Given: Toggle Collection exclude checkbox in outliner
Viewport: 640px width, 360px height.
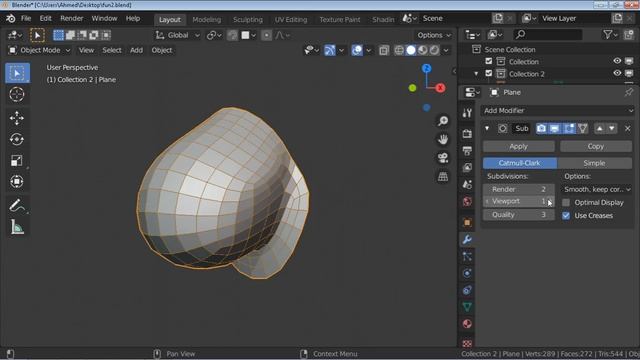Looking at the screenshot, I should [489, 61].
